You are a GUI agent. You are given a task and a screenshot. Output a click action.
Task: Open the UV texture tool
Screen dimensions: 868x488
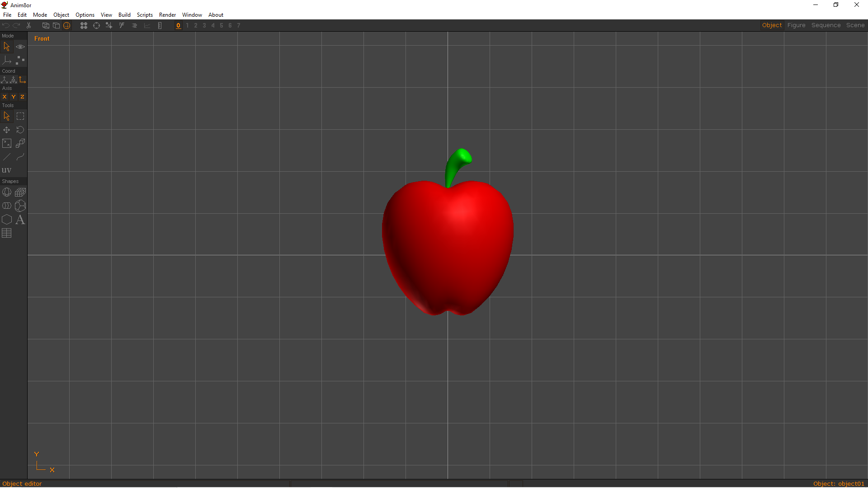click(6, 170)
